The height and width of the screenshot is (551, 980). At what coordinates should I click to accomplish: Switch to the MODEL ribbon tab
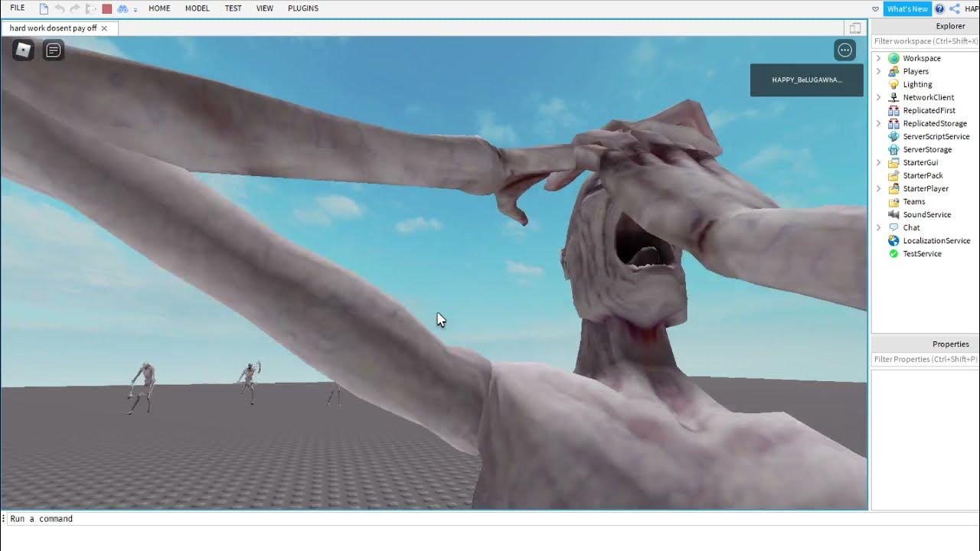coord(197,8)
